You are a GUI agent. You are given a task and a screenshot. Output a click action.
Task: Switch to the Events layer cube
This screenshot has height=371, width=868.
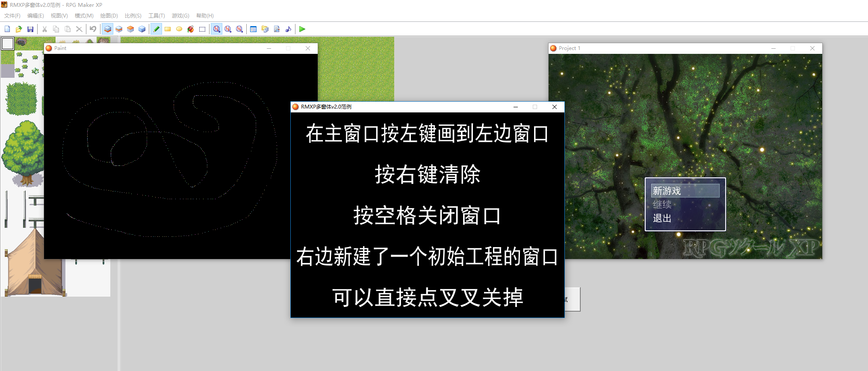pos(142,29)
